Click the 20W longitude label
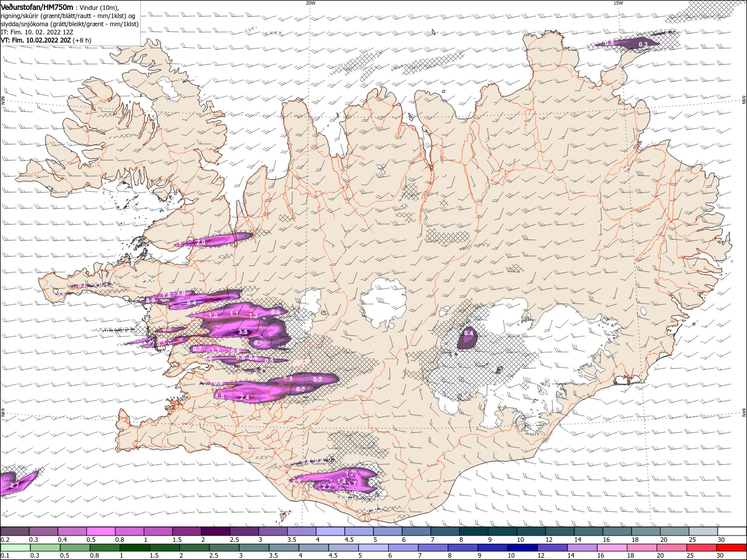The image size is (747, 560). coord(310,3)
